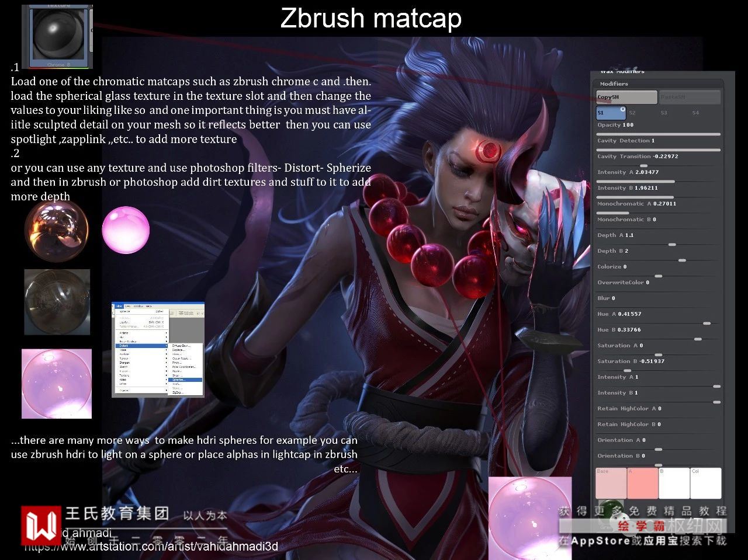
Task: Open the B color swatch
Action: point(674,483)
